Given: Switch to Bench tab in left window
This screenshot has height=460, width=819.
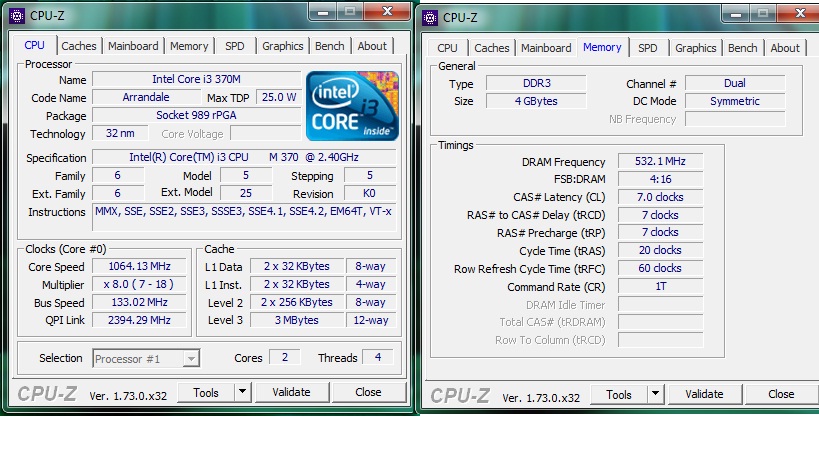Looking at the screenshot, I should 330,46.
